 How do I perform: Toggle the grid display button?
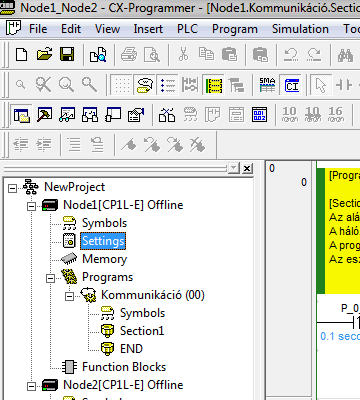122,85
